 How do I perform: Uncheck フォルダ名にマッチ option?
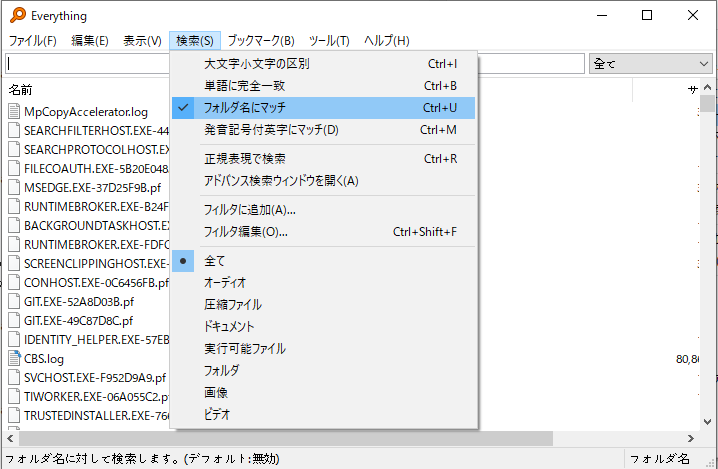323,108
